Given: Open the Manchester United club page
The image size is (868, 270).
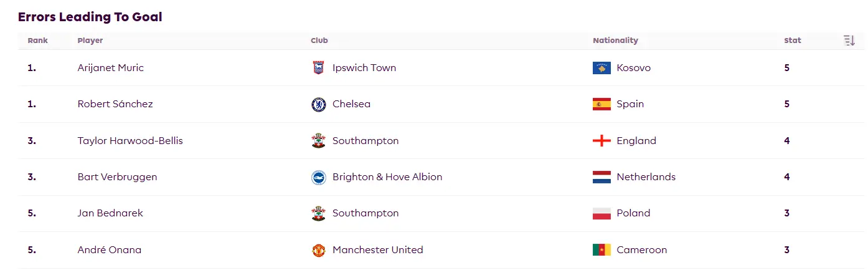Looking at the screenshot, I should click(377, 250).
